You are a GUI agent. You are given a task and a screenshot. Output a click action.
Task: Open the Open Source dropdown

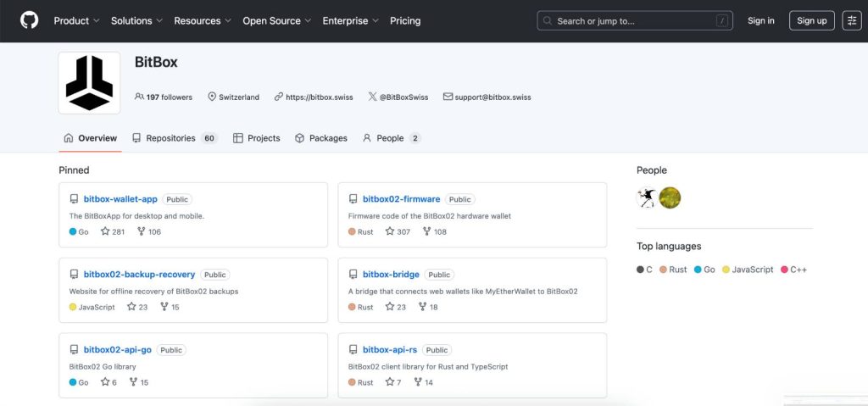[276, 20]
